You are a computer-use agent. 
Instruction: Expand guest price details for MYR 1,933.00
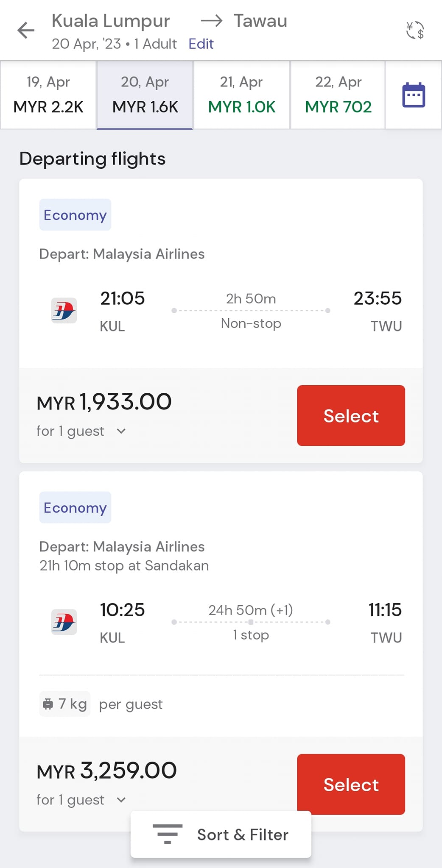(x=121, y=431)
